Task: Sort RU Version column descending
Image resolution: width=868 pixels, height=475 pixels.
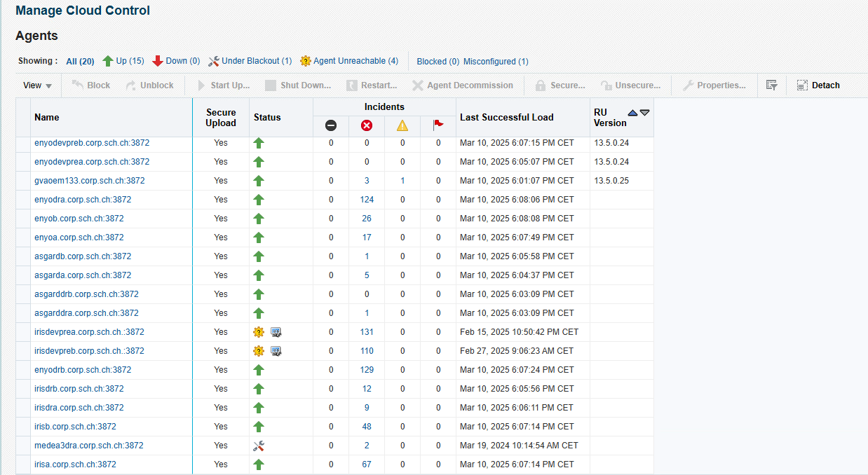Action: [x=645, y=113]
